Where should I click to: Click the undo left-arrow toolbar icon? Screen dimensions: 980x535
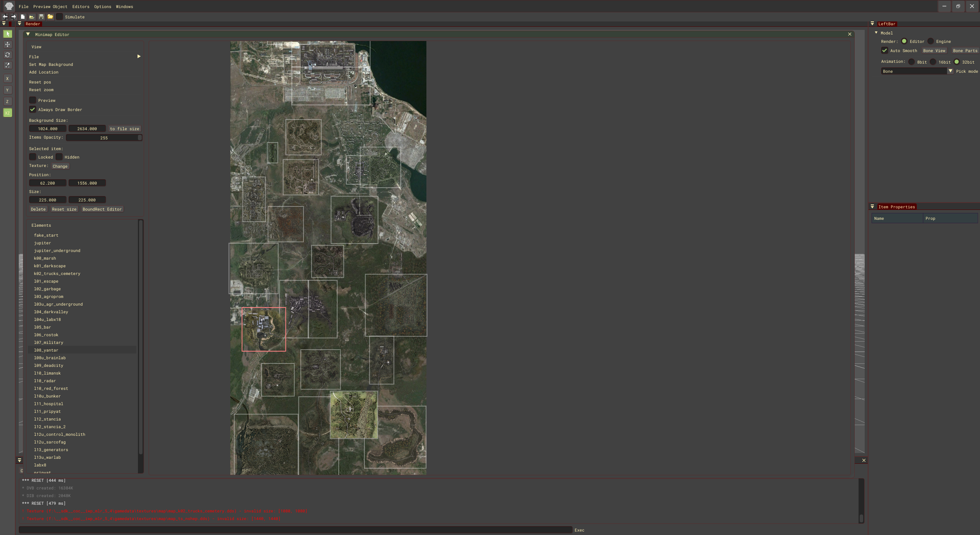(x=5, y=17)
